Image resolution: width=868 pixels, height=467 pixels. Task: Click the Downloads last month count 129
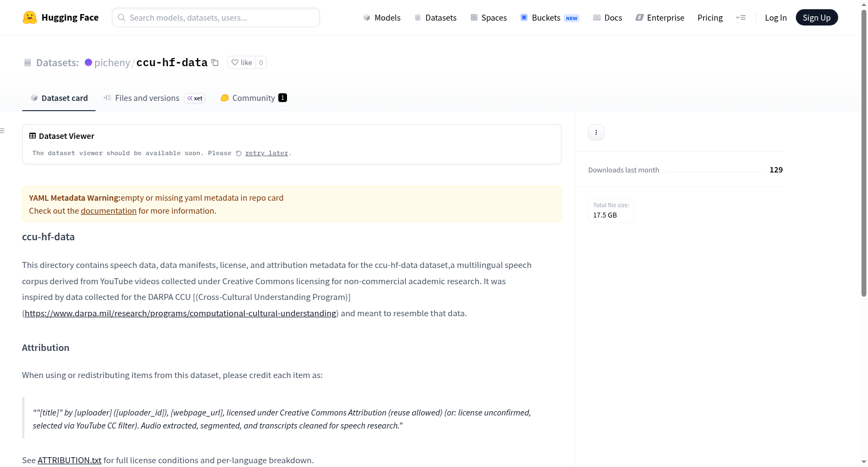click(x=776, y=170)
